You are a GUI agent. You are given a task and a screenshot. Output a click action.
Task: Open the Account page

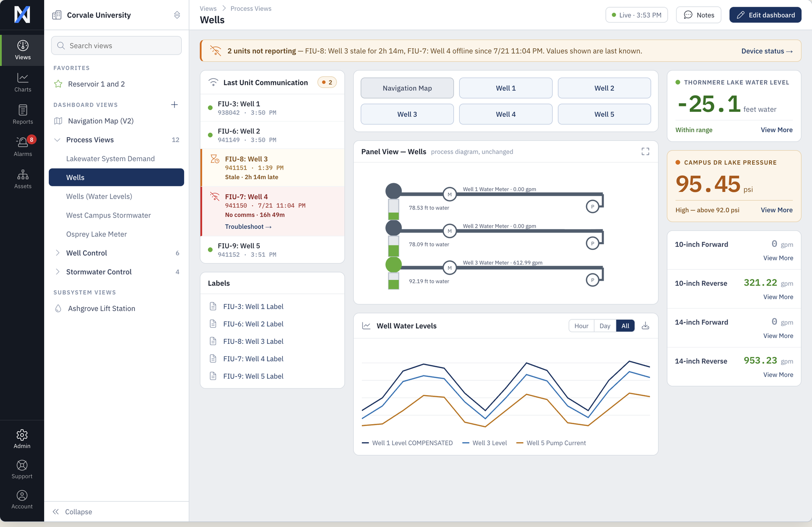[x=22, y=499]
